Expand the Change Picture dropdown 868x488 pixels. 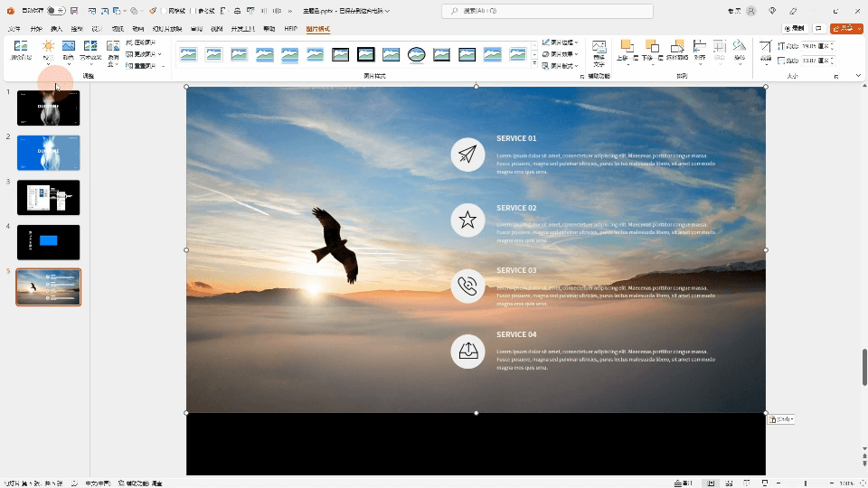point(159,54)
